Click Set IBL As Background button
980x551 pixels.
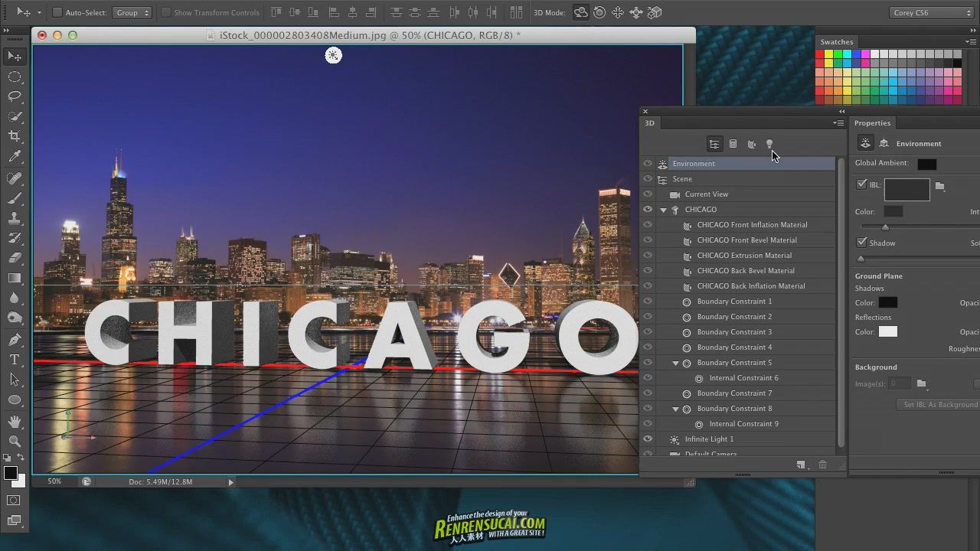coord(938,404)
